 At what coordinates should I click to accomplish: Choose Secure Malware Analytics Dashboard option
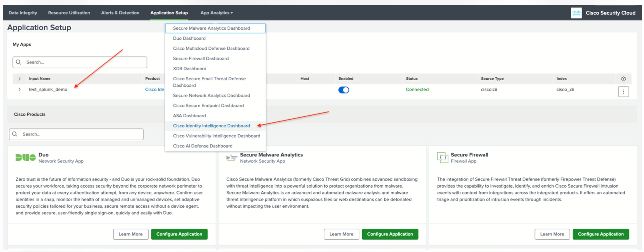pyautogui.click(x=211, y=28)
